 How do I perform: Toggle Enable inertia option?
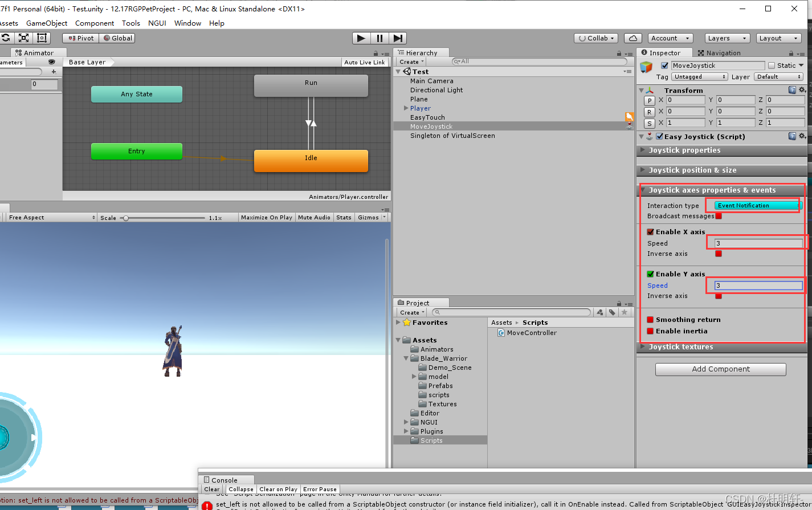point(650,331)
